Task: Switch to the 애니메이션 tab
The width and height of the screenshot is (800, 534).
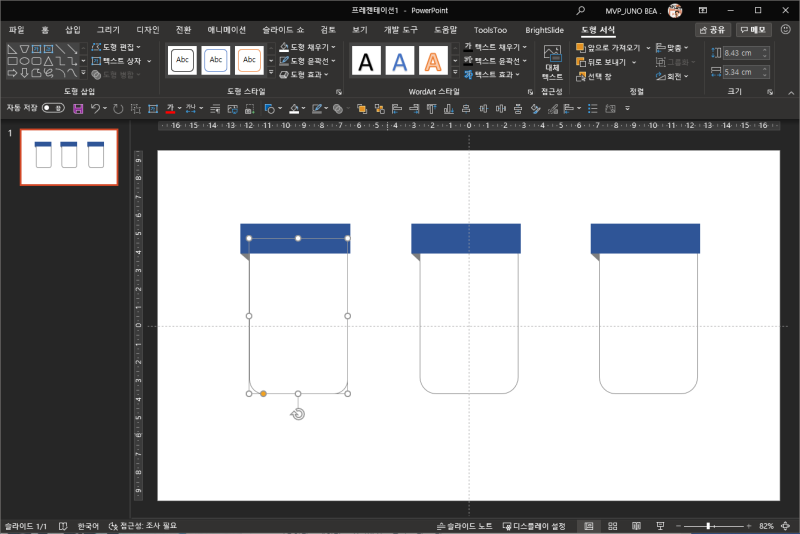Action: click(x=226, y=30)
